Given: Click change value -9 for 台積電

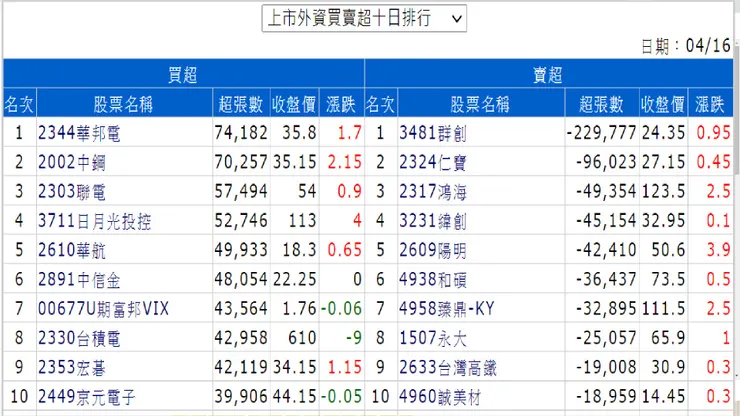Looking at the screenshot, I should click(x=353, y=338).
